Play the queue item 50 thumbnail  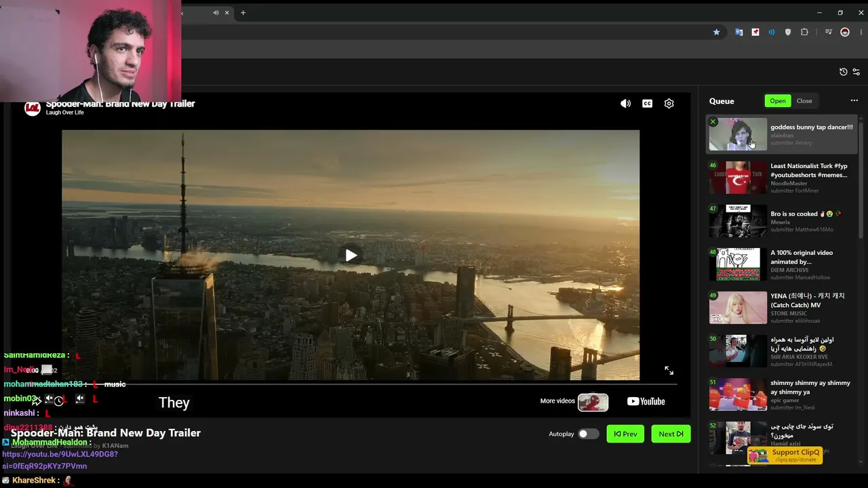[x=738, y=351]
